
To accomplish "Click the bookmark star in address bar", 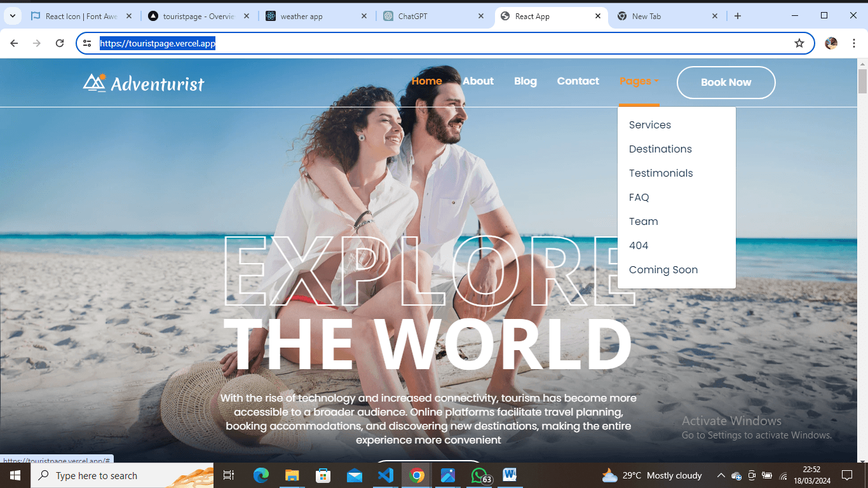I will pyautogui.click(x=800, y=43).
